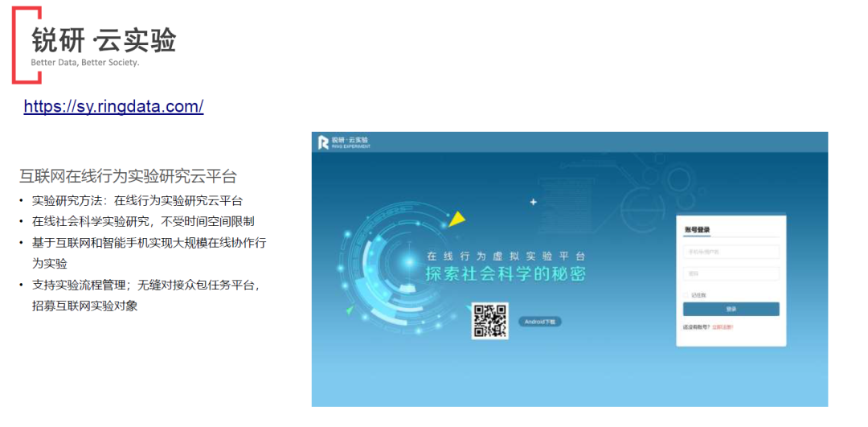Viewport: 868px width, 427px height.
Task: Focus the 密码 password field
Action: (x=731, y=273)
